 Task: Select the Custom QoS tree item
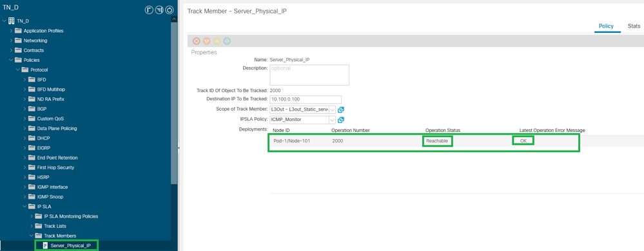tap(50, 118)
